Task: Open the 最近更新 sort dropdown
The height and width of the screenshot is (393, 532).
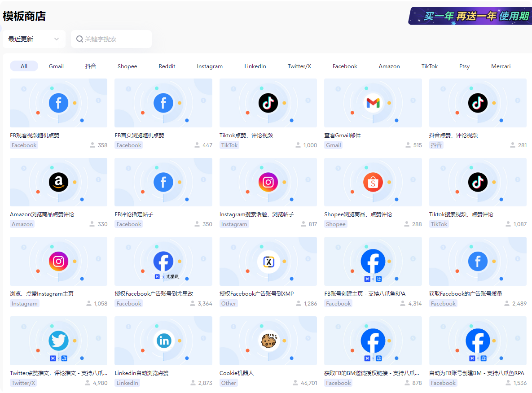Action: point(34,39)
